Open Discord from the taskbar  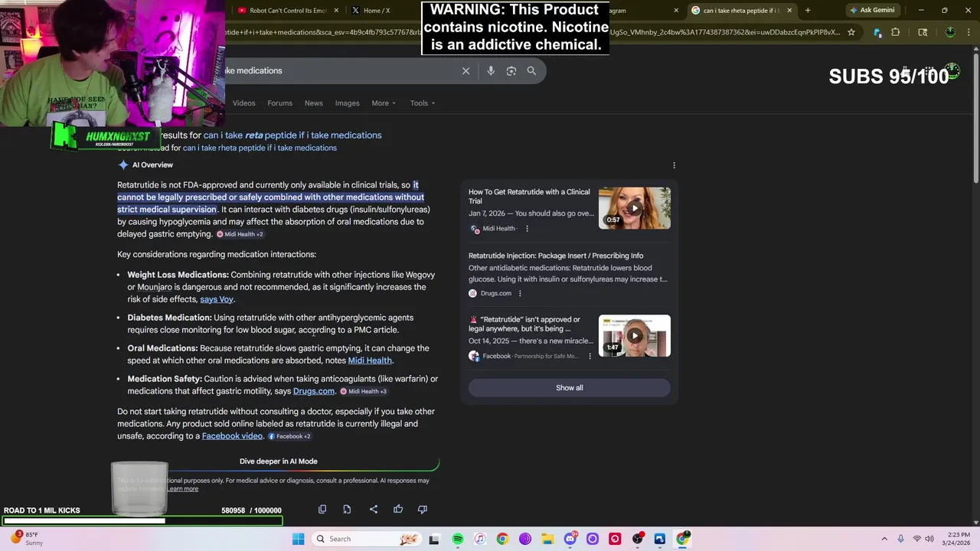[x=570, y=539]
